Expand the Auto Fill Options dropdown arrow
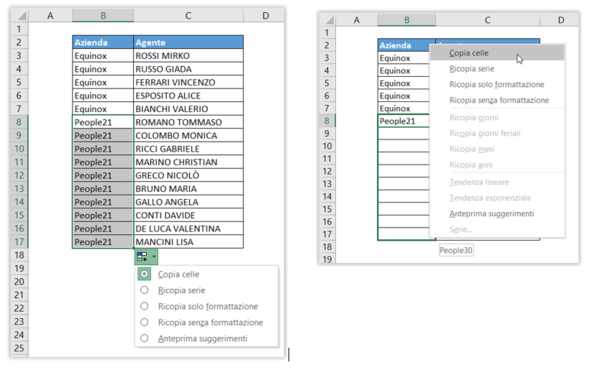The image size is (600, 370). coord(154,257)
